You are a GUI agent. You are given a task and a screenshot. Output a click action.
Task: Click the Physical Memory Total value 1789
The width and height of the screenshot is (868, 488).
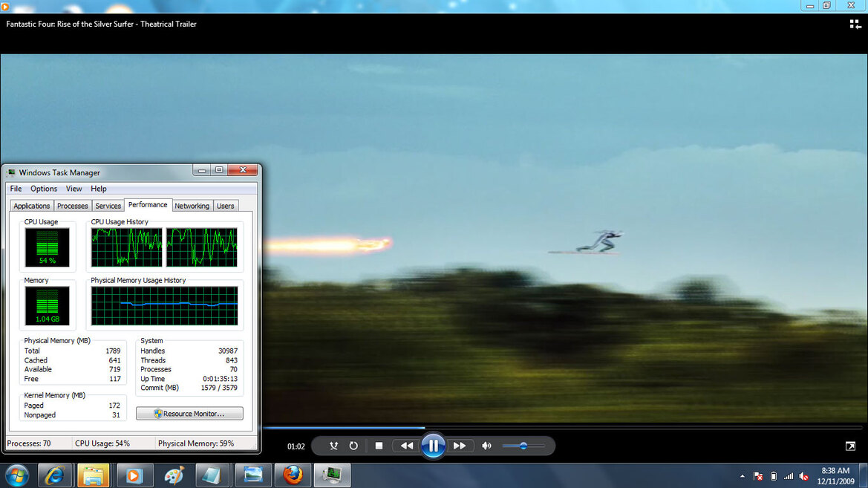[x=113, y=351]
